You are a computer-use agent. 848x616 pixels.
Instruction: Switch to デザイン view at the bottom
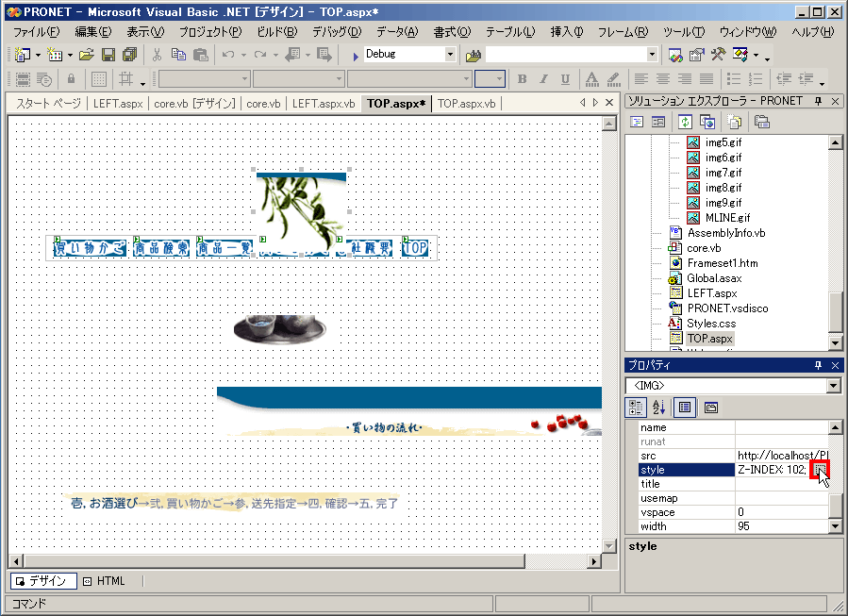[43, 581]
